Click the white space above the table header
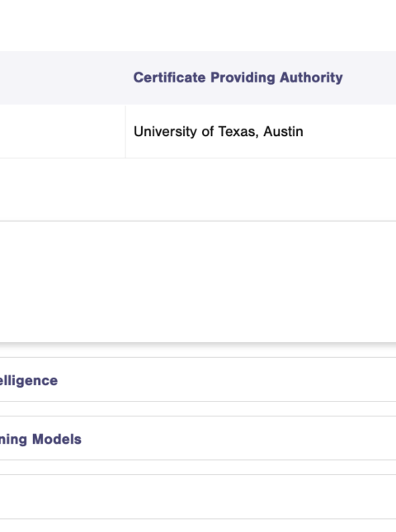396x532 pixels. [x=198, y=26]
